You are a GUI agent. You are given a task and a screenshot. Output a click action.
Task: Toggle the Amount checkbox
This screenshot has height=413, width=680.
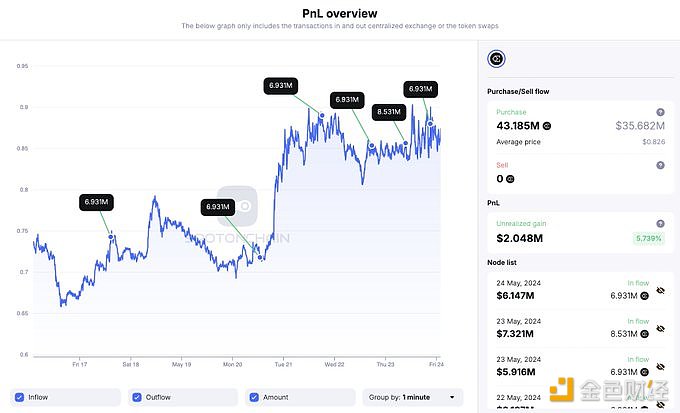[255, 397]
